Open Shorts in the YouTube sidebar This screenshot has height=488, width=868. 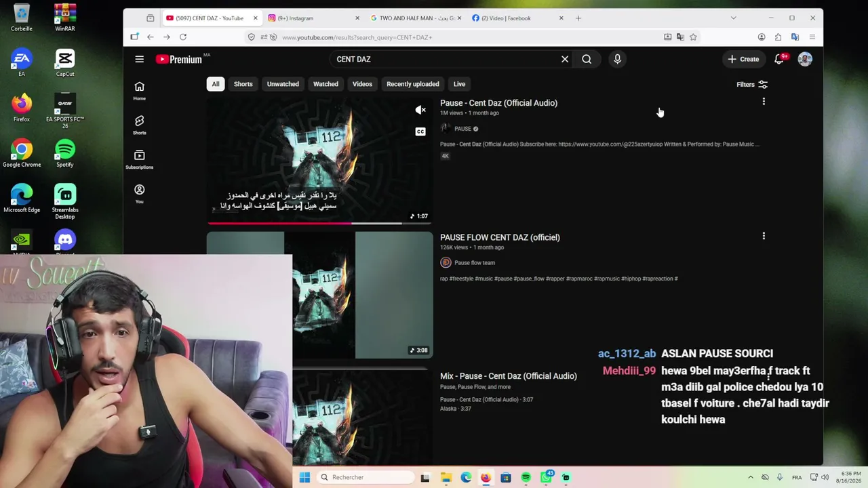click(139, 125)
